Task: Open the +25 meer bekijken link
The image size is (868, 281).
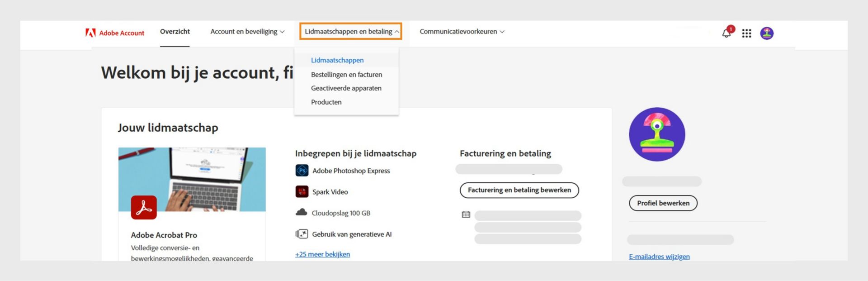Action: (322, 254)
